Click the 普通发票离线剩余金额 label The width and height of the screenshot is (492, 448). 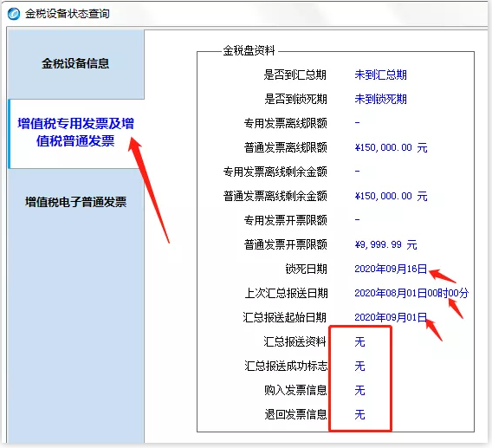tap(275, 196)
